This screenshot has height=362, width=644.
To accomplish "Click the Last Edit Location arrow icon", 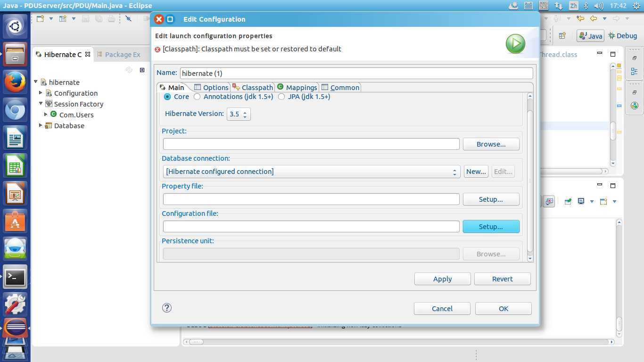I will [x=580, y=18].
